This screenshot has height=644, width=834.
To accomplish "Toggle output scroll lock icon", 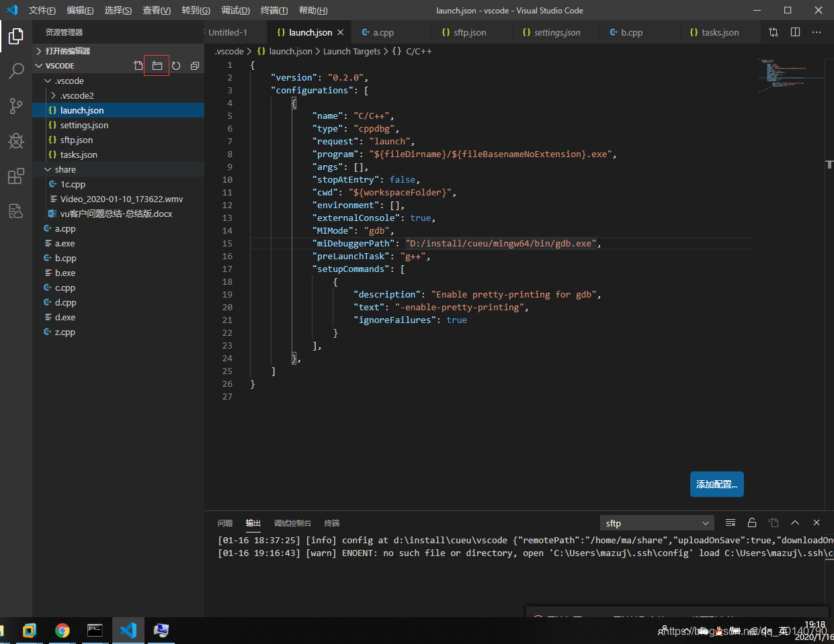I will [752, 522].
